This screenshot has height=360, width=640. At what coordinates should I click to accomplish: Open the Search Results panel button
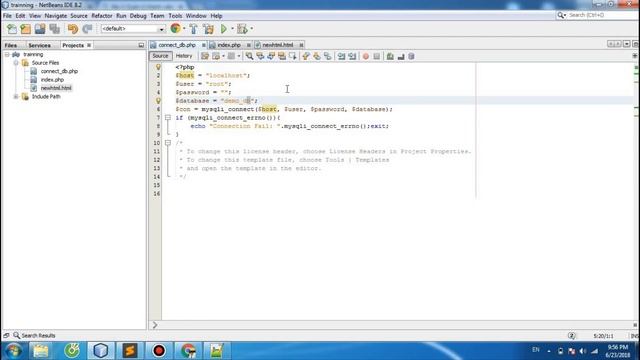(34, 336)
